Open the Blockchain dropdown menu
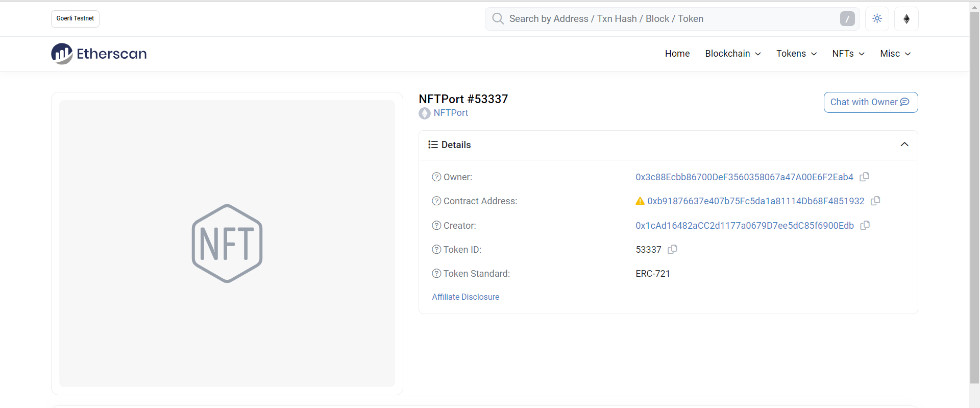The image size is (980, 408). click(733, 54)
